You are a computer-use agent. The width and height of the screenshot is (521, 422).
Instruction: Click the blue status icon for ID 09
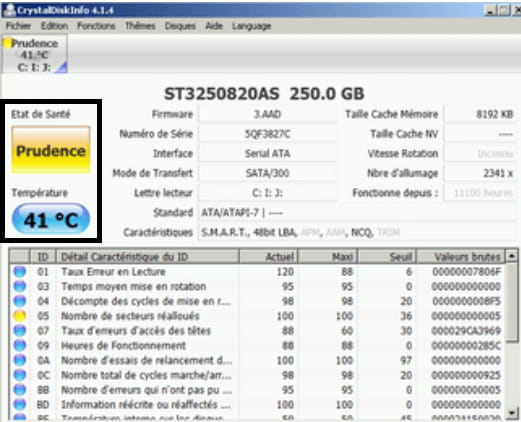tap(20, 345)
